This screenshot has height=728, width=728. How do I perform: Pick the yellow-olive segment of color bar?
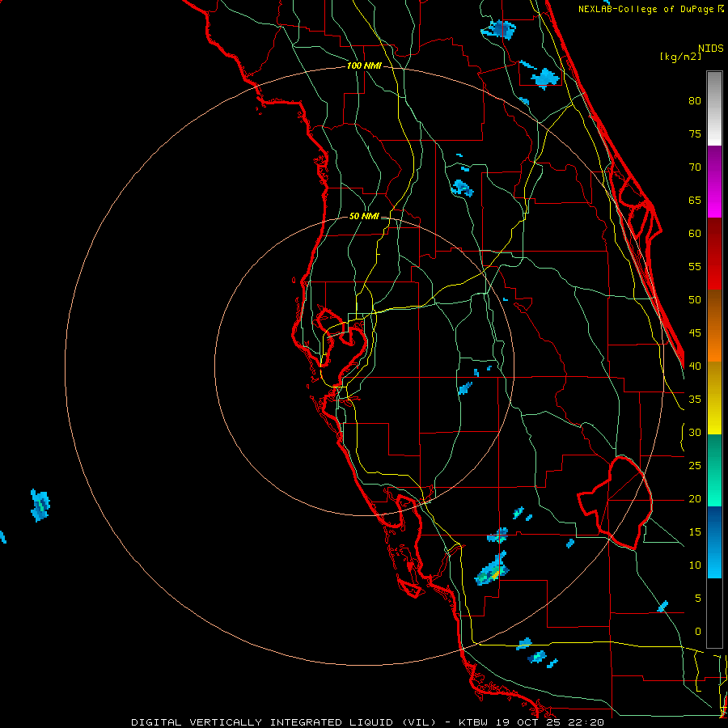[714, 398]
